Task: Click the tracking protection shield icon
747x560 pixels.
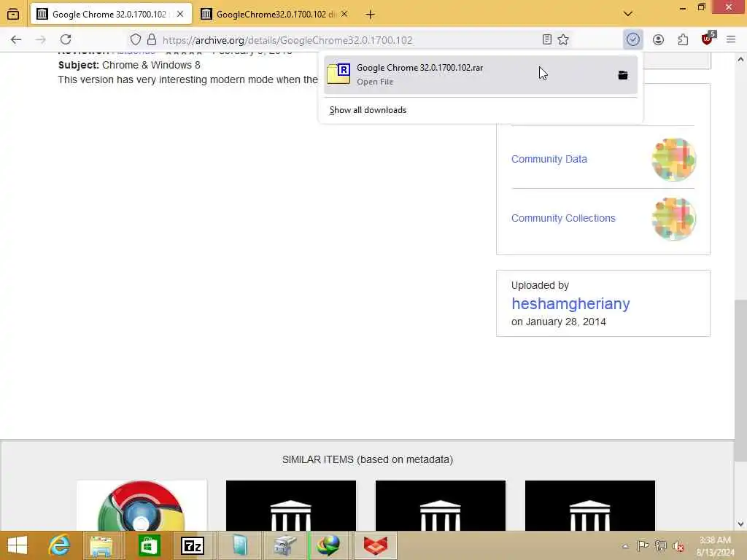Action: click(135, 39)
